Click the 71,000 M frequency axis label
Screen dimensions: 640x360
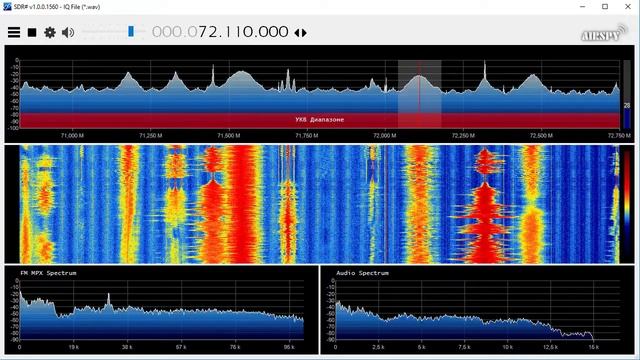tap(72, 135)
